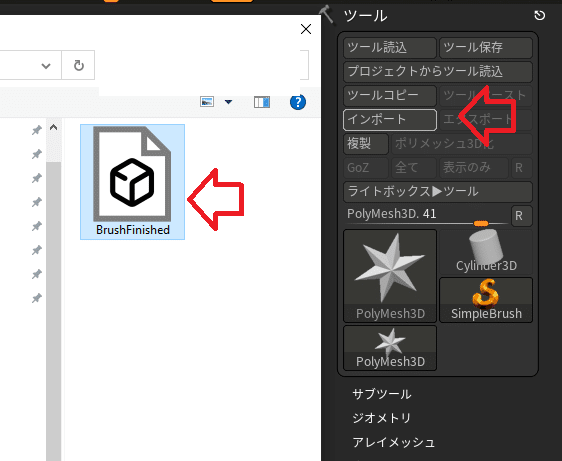Screen dimensions: 562x461
Task: Toggle the preview pane icon
Action: click(x=262, y=102)
